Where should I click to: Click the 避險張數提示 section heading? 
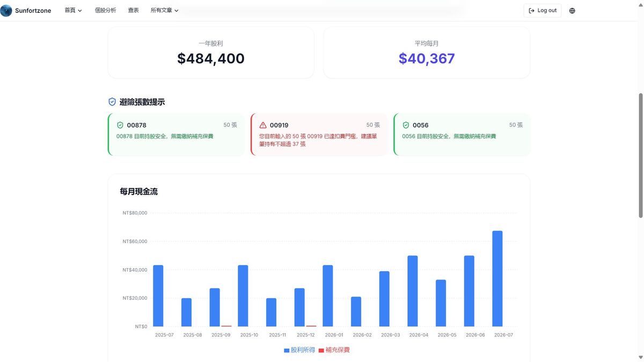coord(142,102)
